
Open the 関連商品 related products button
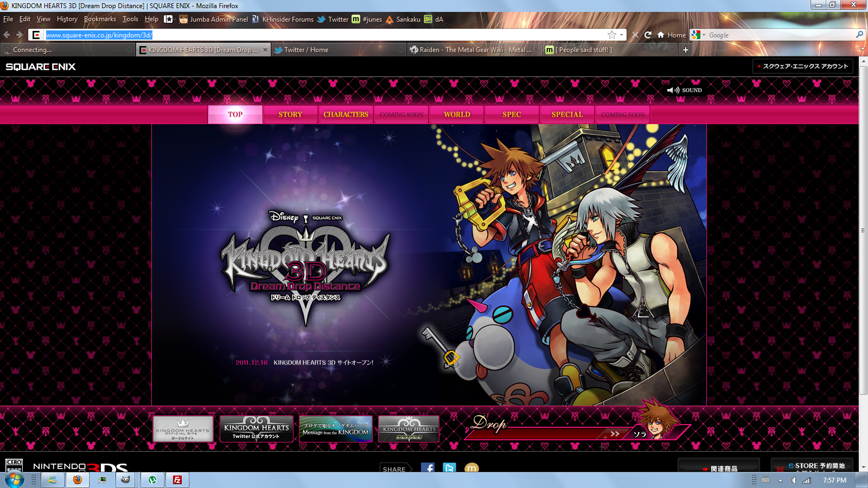(x=719, y=465)
